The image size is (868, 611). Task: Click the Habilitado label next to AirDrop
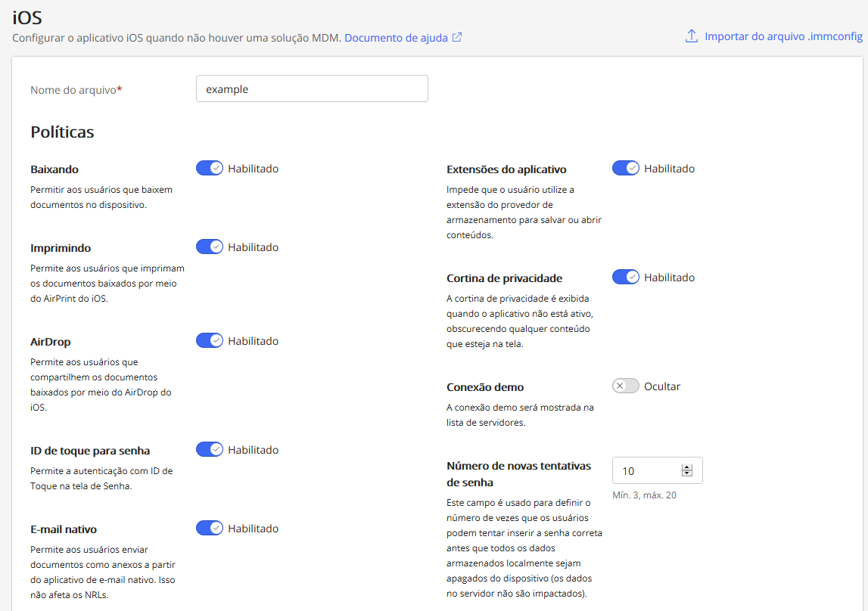[253, 341]
